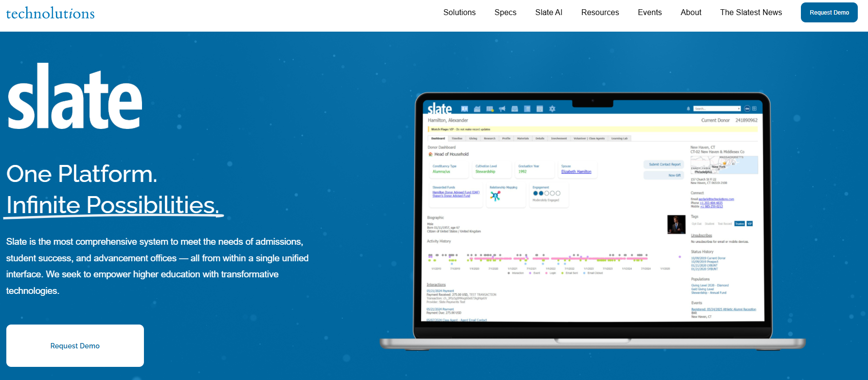Select the inbox tray icon in Slate toolbar

(514, 109)
